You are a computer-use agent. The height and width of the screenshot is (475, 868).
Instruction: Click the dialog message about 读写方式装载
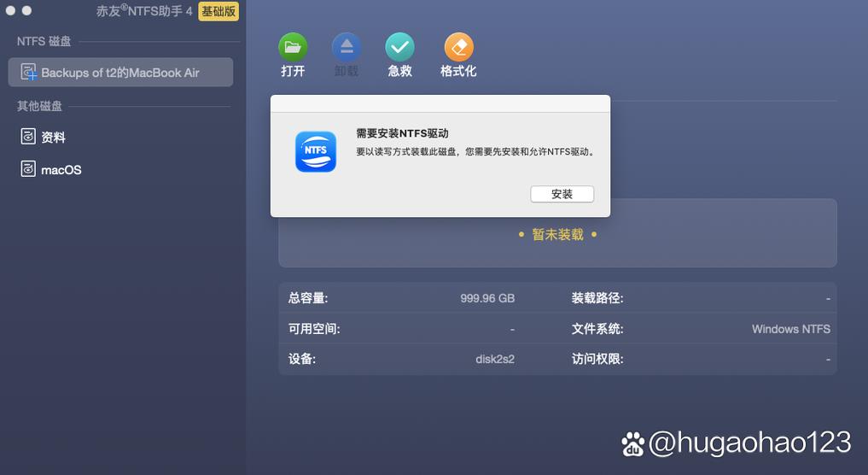[476, 151]
